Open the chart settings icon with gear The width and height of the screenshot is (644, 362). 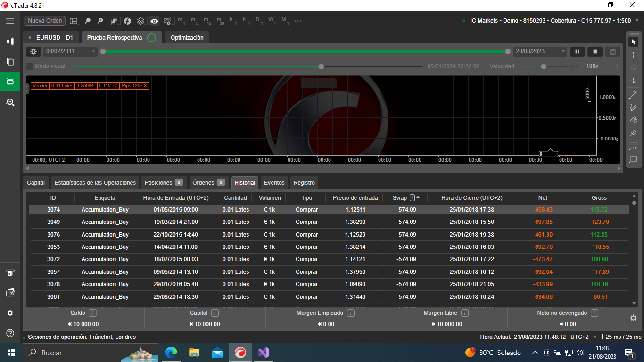click(x=167, y=21)
